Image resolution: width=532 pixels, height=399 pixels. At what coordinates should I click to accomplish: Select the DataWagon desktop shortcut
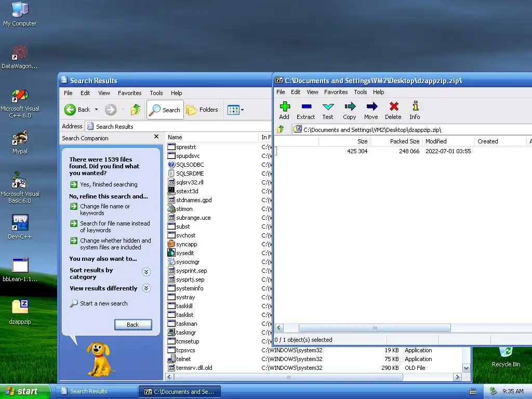coord(19,57)
